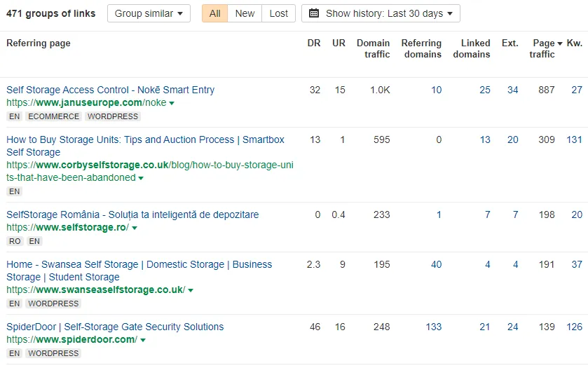588x368 pixels.
Task: Sort by Referring domains column header
Action: (x=421, y=49)
